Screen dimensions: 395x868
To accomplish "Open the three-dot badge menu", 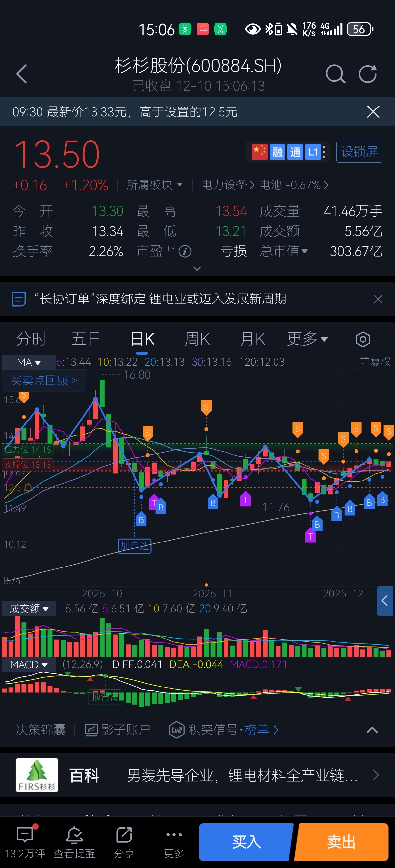I will pos(324,152).
